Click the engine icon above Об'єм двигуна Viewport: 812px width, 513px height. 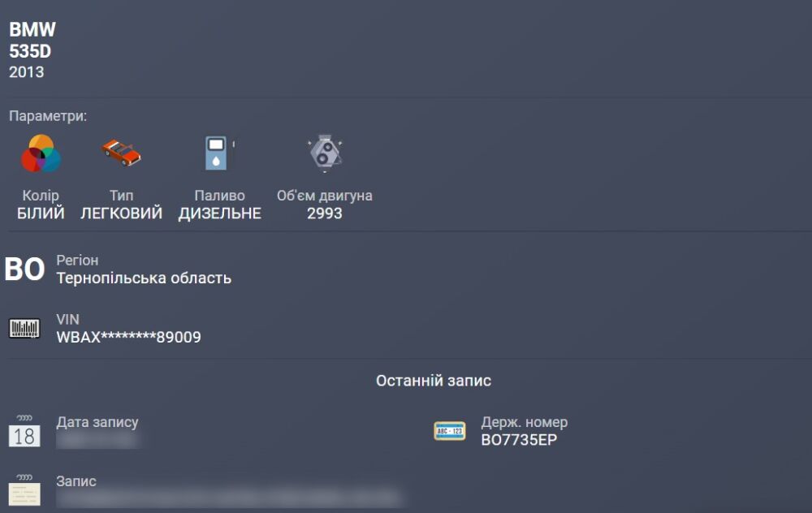pos(325,153)
